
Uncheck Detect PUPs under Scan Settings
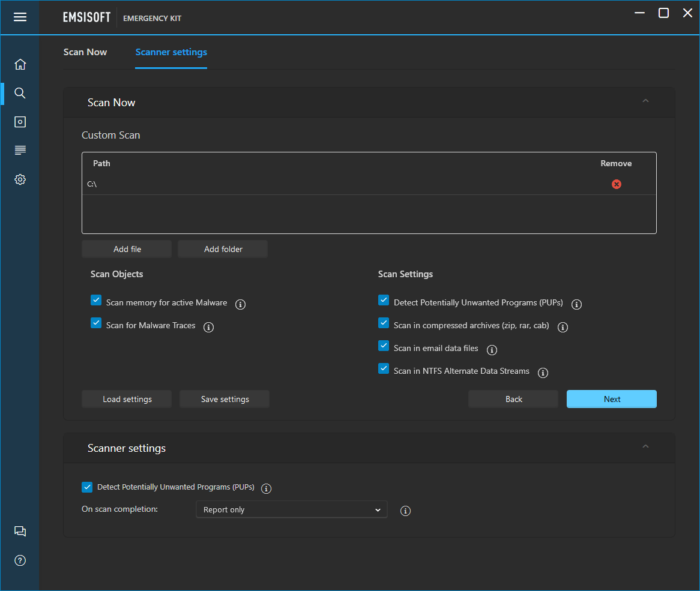tap(384, 300)
